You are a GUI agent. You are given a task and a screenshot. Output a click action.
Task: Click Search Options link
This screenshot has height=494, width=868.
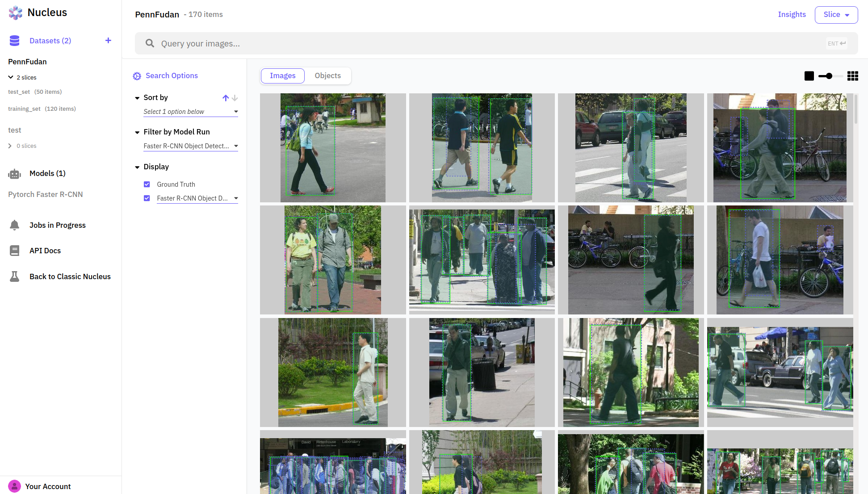(172, 75)
